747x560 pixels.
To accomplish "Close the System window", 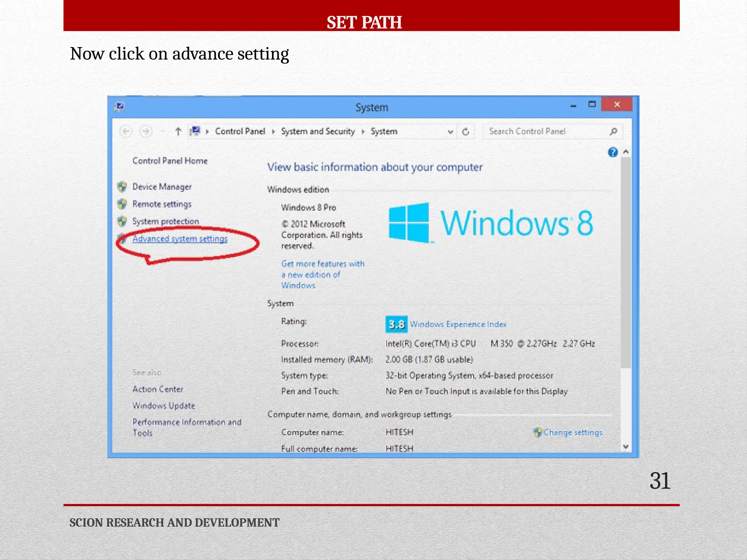I will [617, 104].
